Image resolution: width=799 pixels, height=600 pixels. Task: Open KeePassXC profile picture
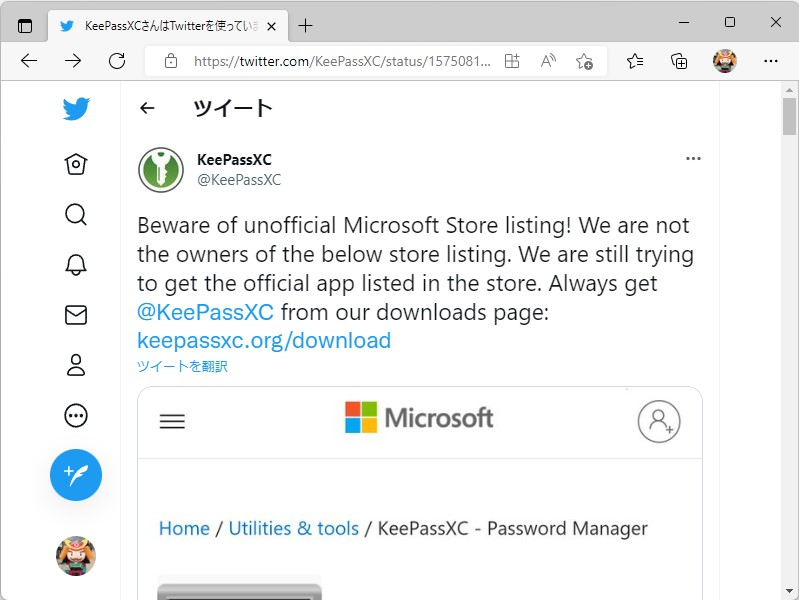(x=161, y=170)
